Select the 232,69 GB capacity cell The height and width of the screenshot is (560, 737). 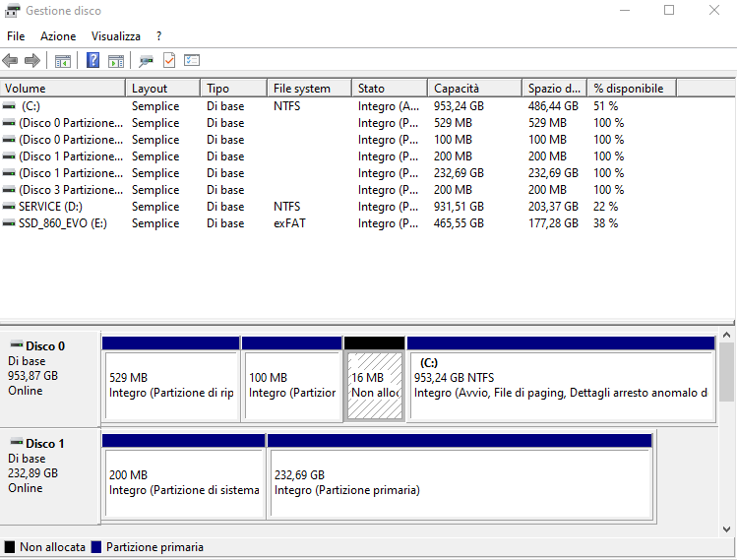point(459,173)
